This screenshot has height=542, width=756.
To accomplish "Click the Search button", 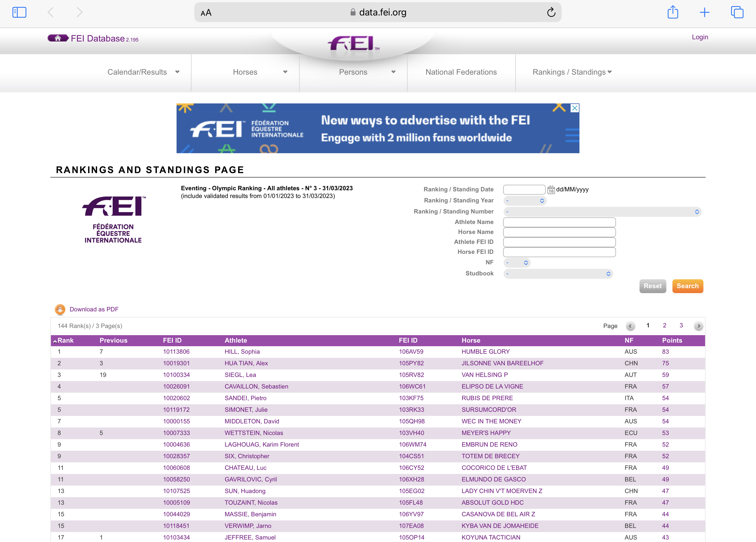I will [687, 286].
